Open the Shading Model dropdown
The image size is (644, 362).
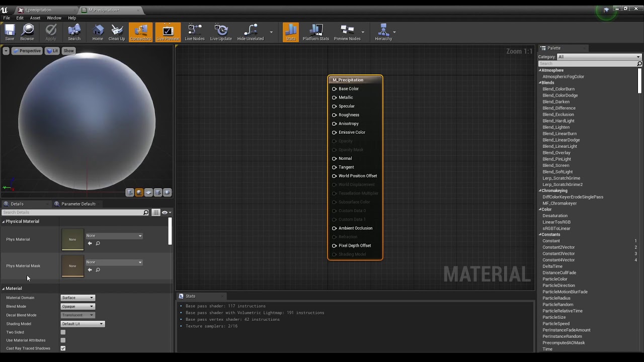83,324
